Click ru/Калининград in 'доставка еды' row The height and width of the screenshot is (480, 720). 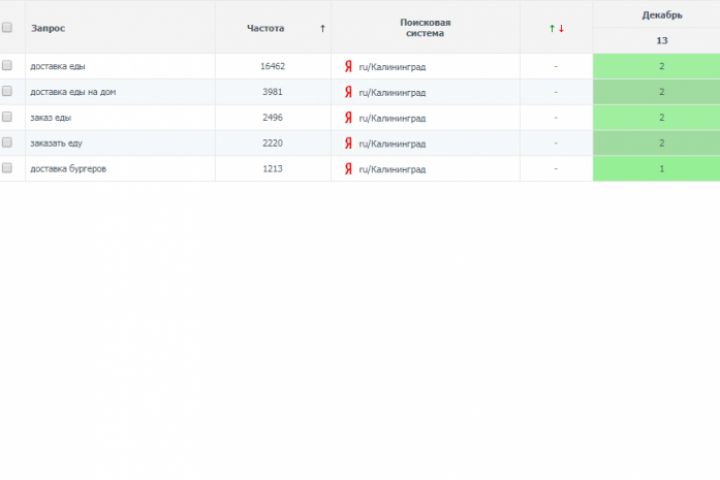[x=392, y=67]
